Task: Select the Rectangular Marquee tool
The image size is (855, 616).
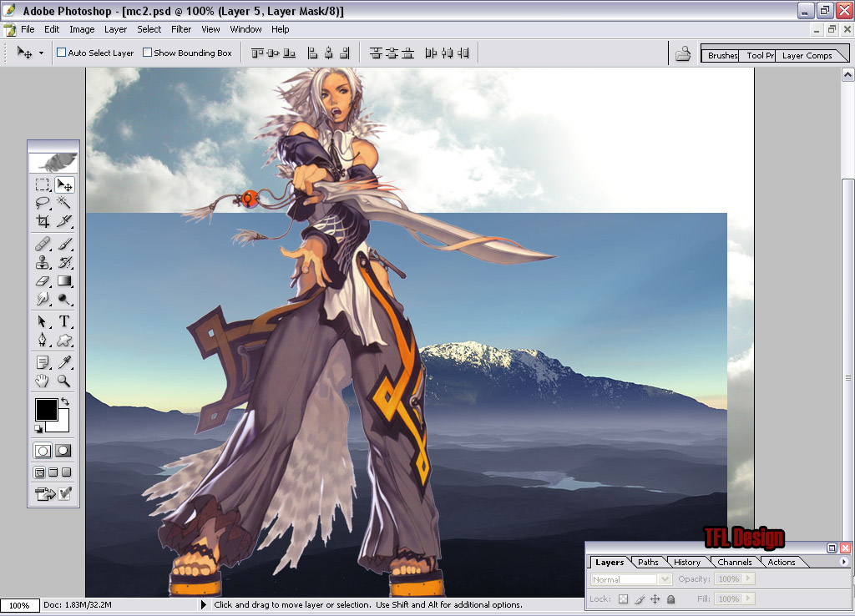Action: click(x=43, y=184)
